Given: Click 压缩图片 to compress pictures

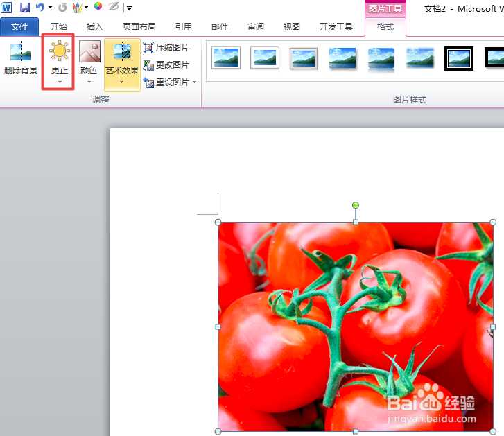Looking at the screenshot, I should point(166,48).
